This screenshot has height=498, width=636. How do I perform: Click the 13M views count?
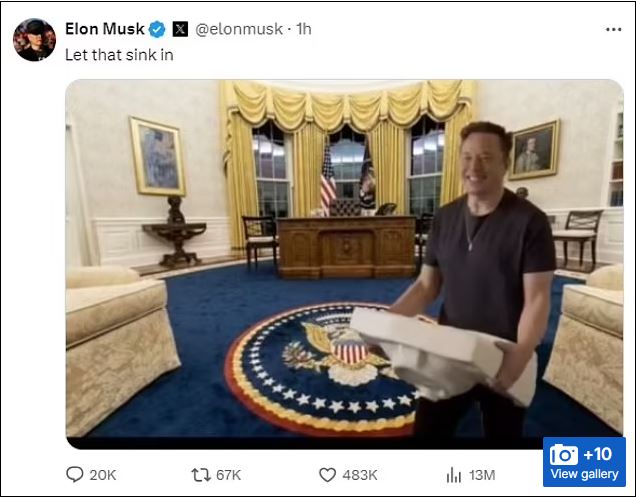pos(482,475)
